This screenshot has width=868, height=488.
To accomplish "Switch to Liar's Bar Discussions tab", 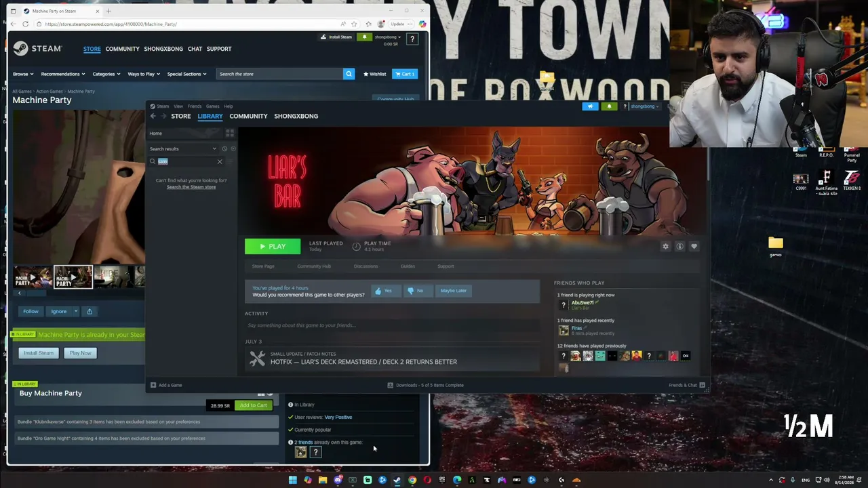I will coord(366,266).
